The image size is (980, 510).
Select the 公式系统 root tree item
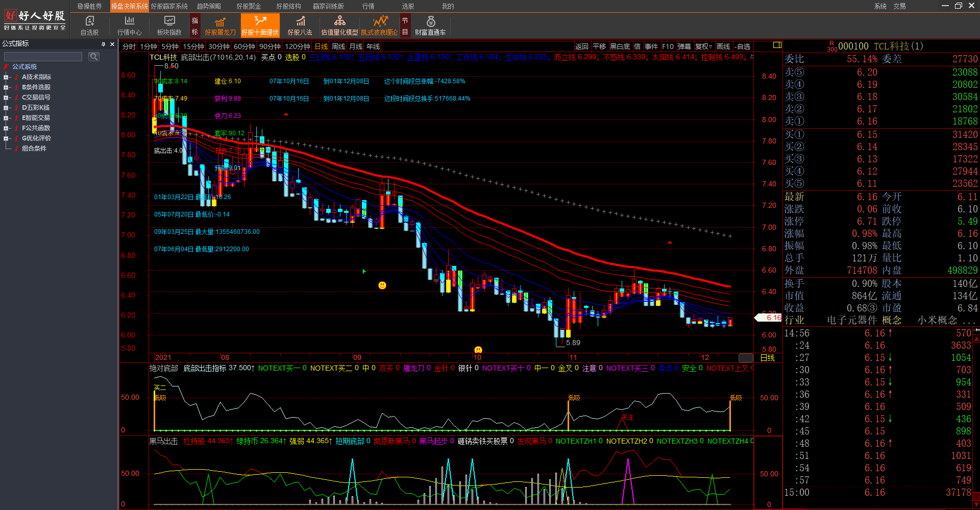24,67
